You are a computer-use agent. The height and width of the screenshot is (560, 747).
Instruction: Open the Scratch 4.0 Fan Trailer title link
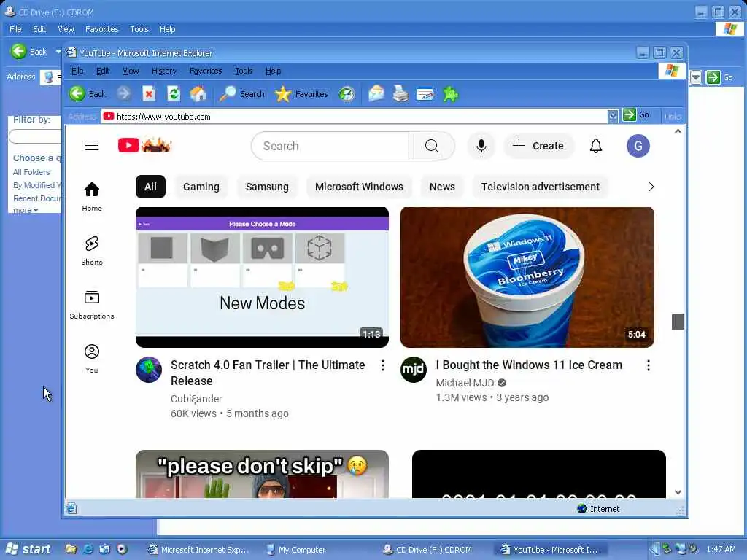[x=268, y=373]
